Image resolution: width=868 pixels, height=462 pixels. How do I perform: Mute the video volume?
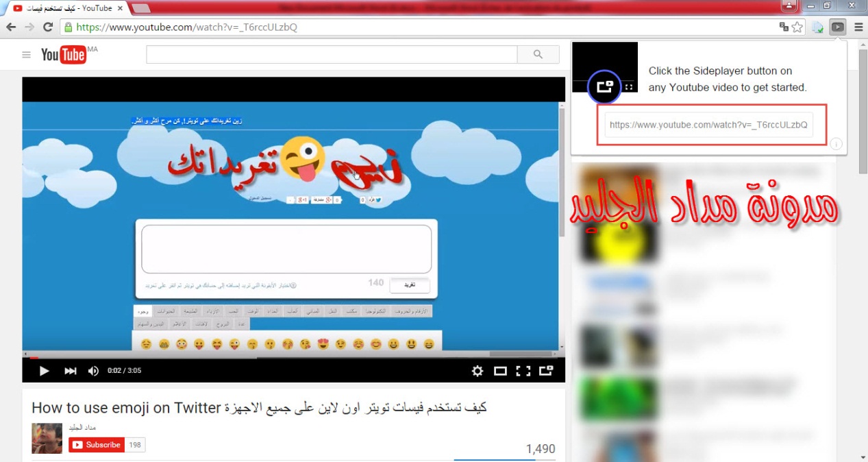point(93,371)
